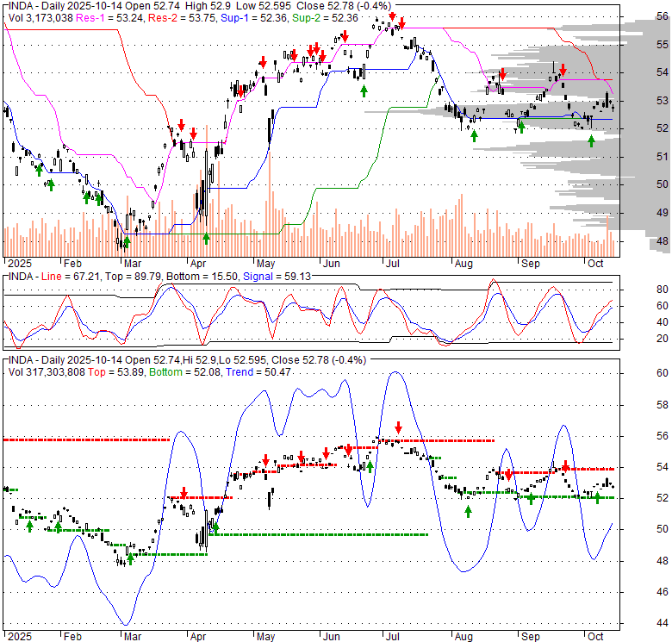672x642 pixels.
Task: Click the 'Bottom = 52.08' Trend chart value
Action: coord(185,372)
